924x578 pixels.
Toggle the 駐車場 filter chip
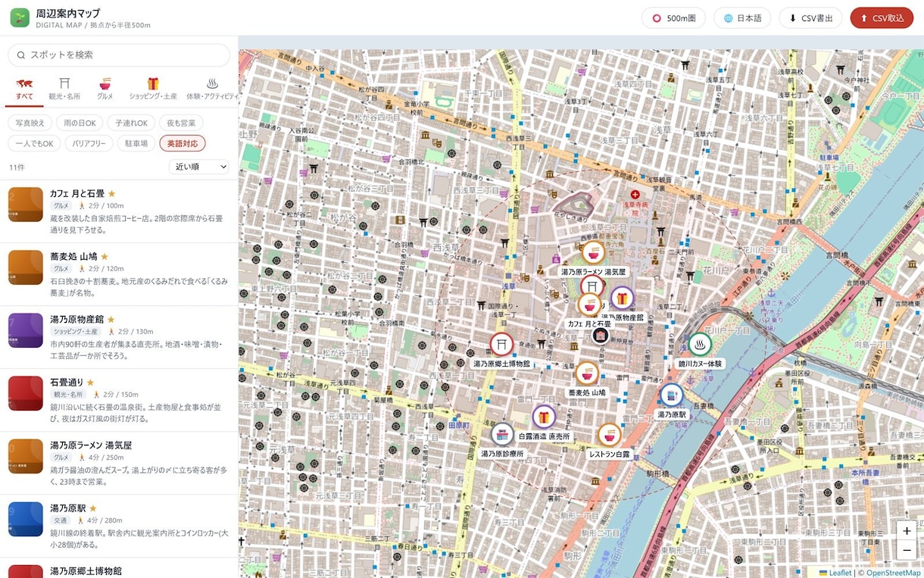(136, 143)
